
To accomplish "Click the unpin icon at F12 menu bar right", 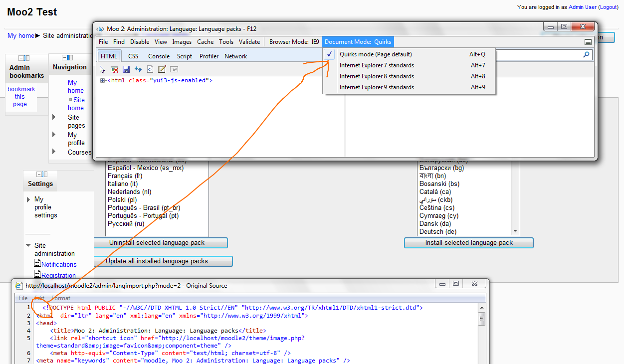I will pyautogui.click(x=588, y=42).
